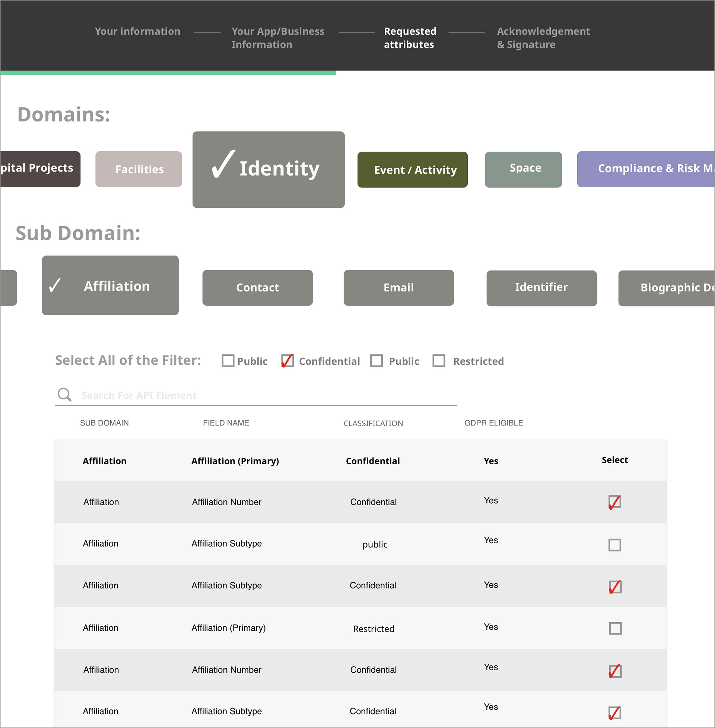
Task: Uncheck the Confidential filter checkbox
Action: click(x=287, y=361)
